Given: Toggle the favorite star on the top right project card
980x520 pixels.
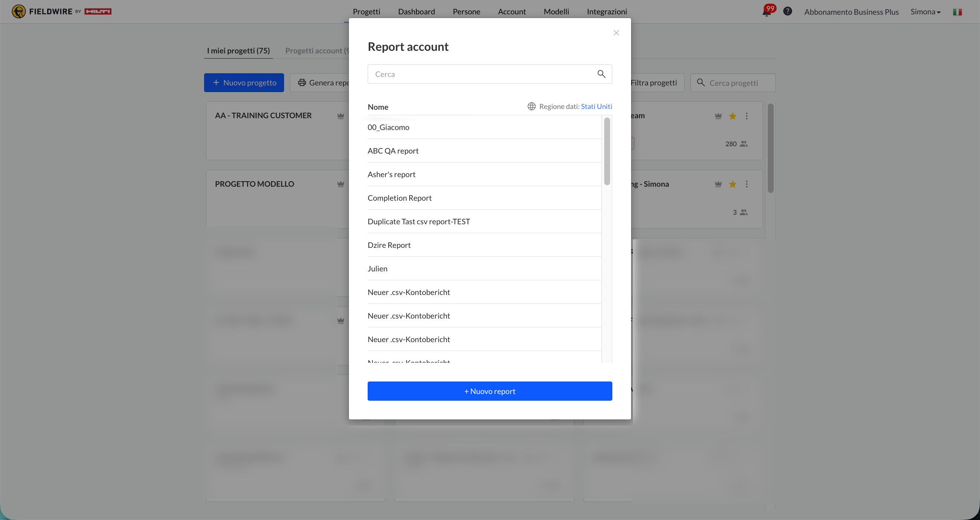Looking at the screenshot, I should [x=732, y=116].
